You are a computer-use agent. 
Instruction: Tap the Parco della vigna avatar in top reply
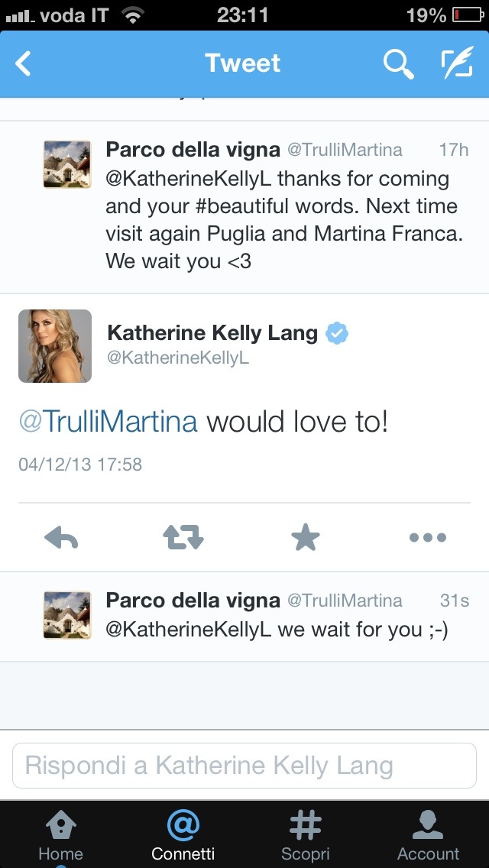click(67, 164)
